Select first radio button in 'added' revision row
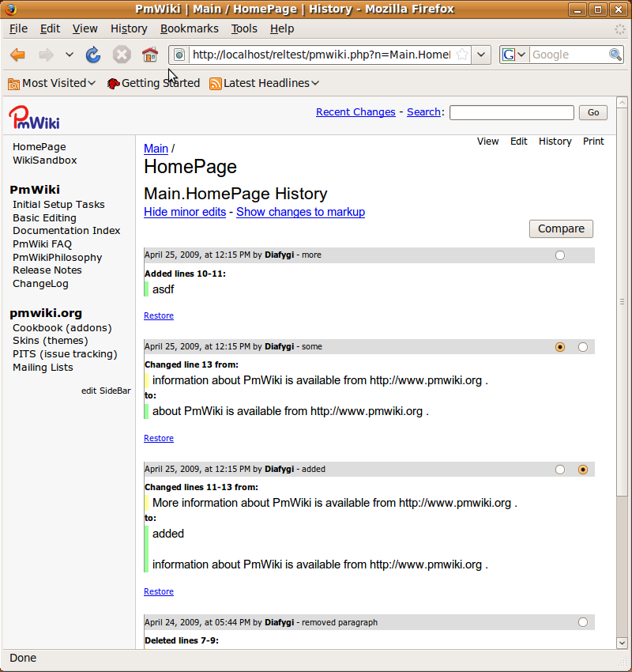Image resolution: width=632 pixels, height=672 pixels. pyautogui.click(x=560, y=470)
